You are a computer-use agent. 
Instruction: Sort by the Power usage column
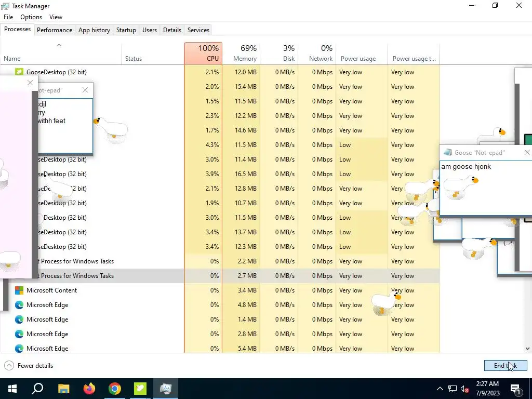(x=362, y=54)
